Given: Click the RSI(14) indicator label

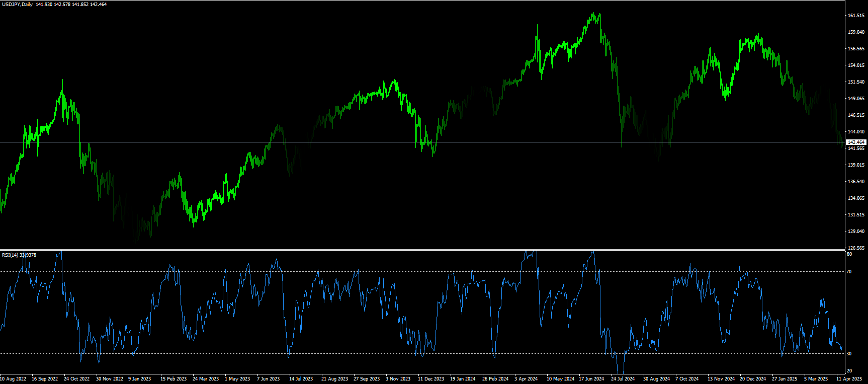Looking at the screenshot, I should click(x=10, y=255).
